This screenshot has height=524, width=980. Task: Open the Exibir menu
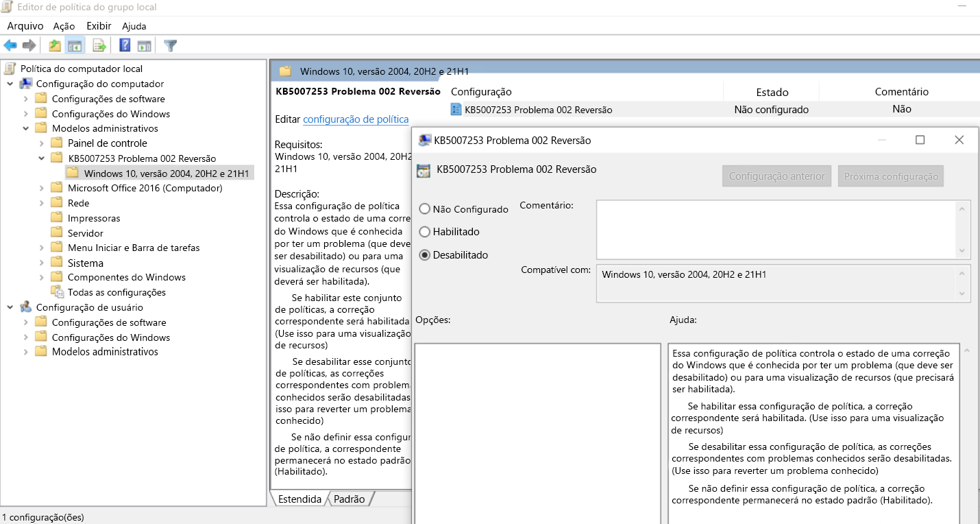point(99,26)
